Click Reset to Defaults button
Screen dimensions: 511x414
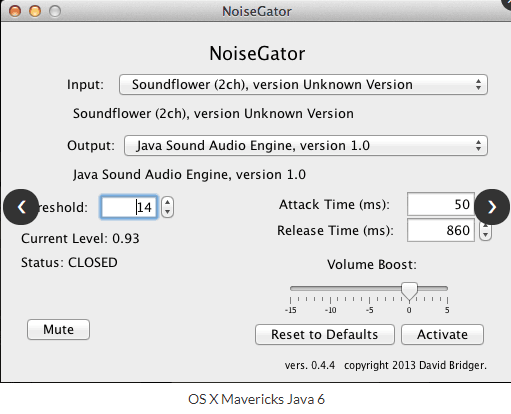325,334
